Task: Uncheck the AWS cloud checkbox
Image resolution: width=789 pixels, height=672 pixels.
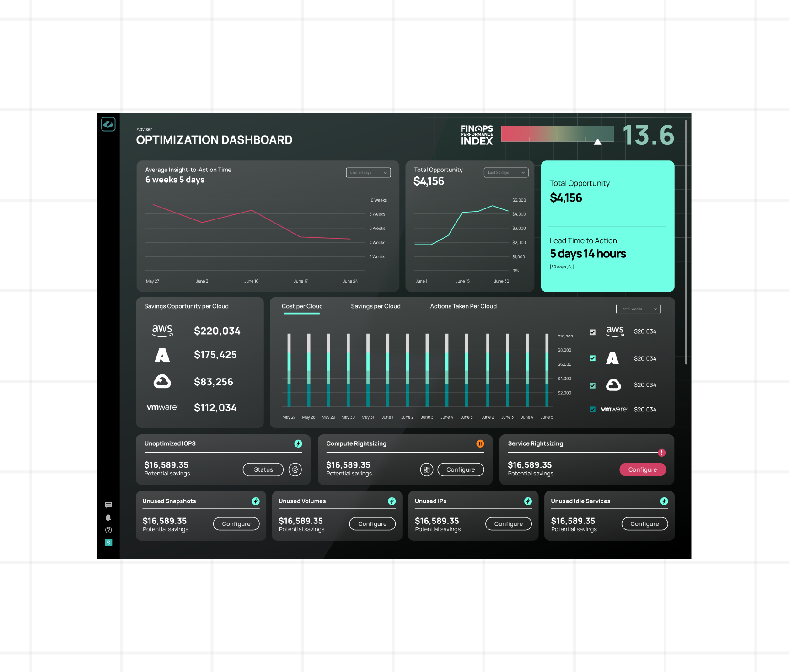Action: 592,332
